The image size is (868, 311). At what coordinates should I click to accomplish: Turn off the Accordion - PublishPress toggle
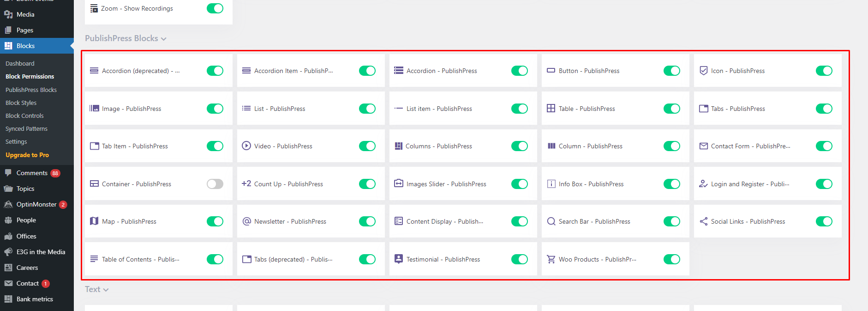(x=520, y=71)
